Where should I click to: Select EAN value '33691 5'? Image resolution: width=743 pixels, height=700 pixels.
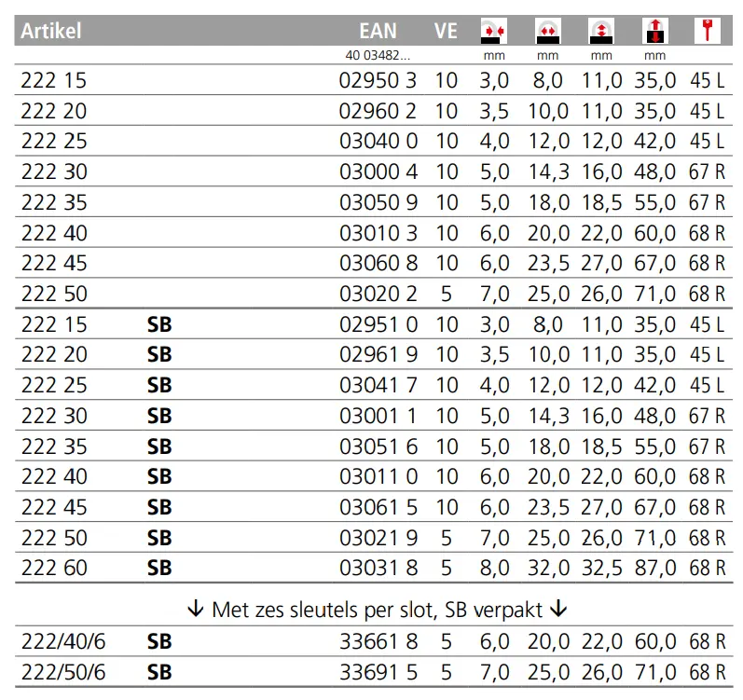[378, 673]
